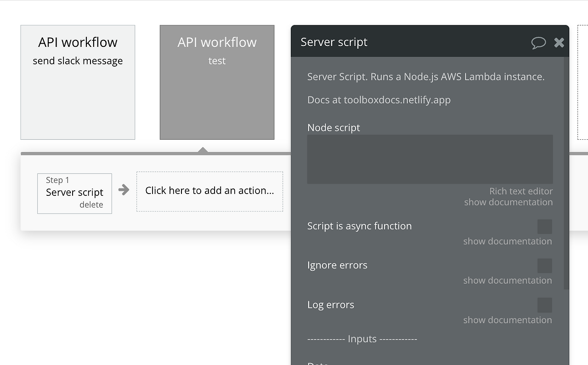Enable Script is async function checkbox

(x=544, y=226)
